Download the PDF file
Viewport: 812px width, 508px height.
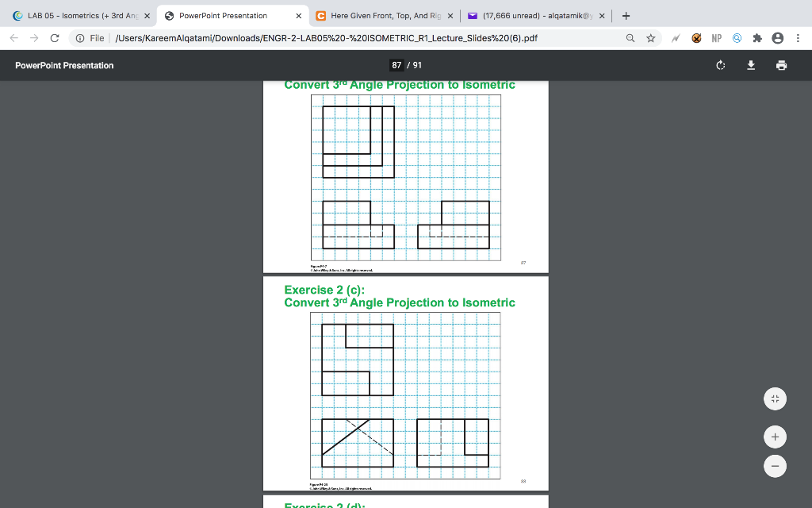click(751, 65)
